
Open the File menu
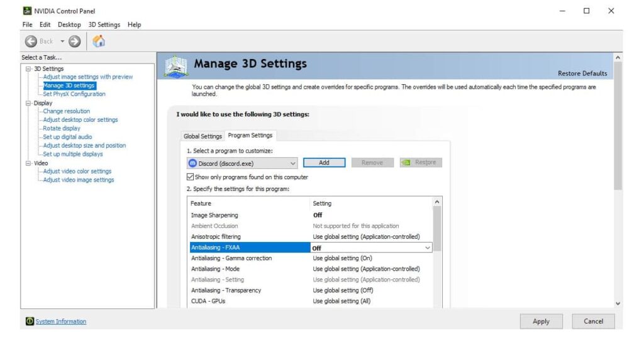28,25
